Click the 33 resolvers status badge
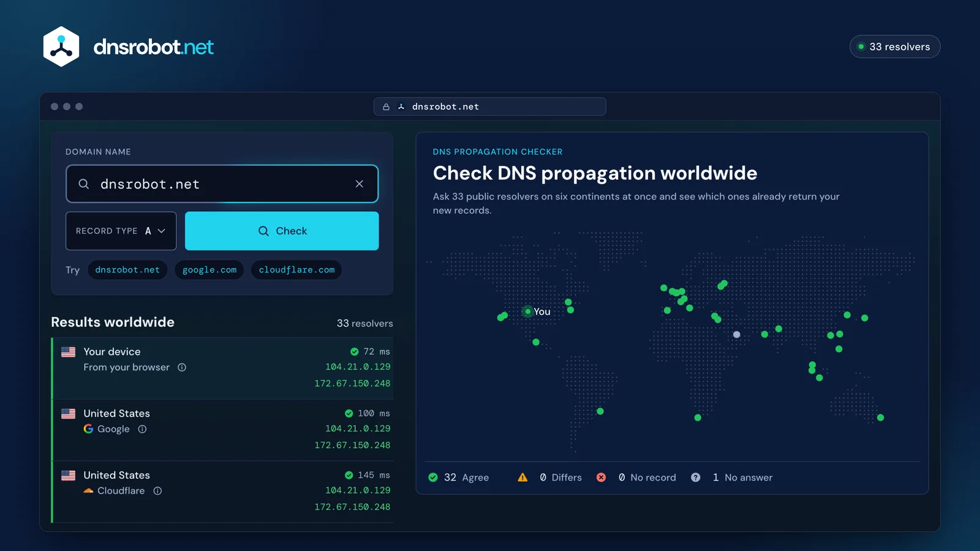This screenshot has height=551, width=980. [895, 47]
